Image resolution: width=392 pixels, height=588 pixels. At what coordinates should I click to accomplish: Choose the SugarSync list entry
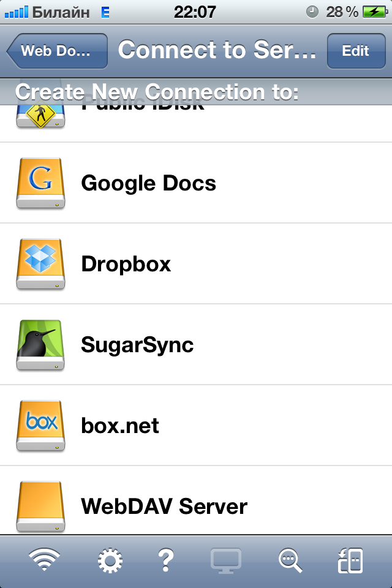coord(196,345)
